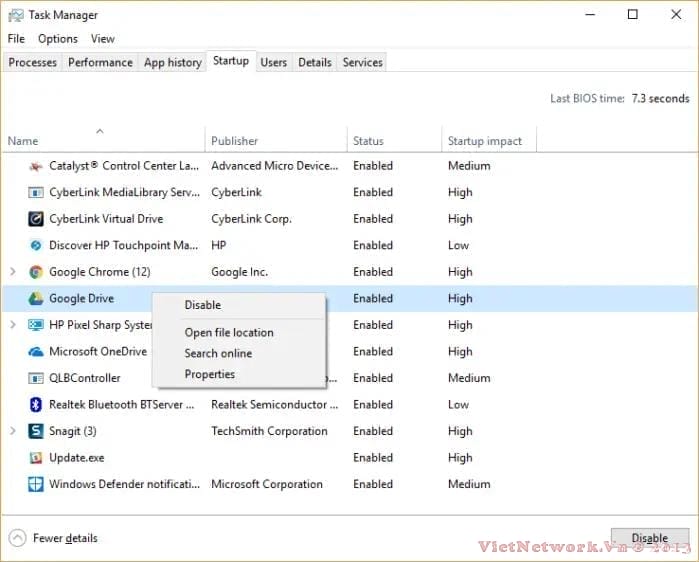The height and width of the screenshot is (562, 699).
Task: Click the TechSmith Corporation publisher cell
Action: (269, 431)
